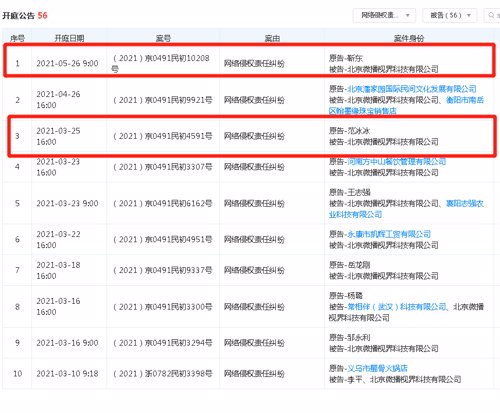Screen dimensions: 500x413
Task: Click the hearing date 2021-03-23 9:00
Action: [67, 203]
